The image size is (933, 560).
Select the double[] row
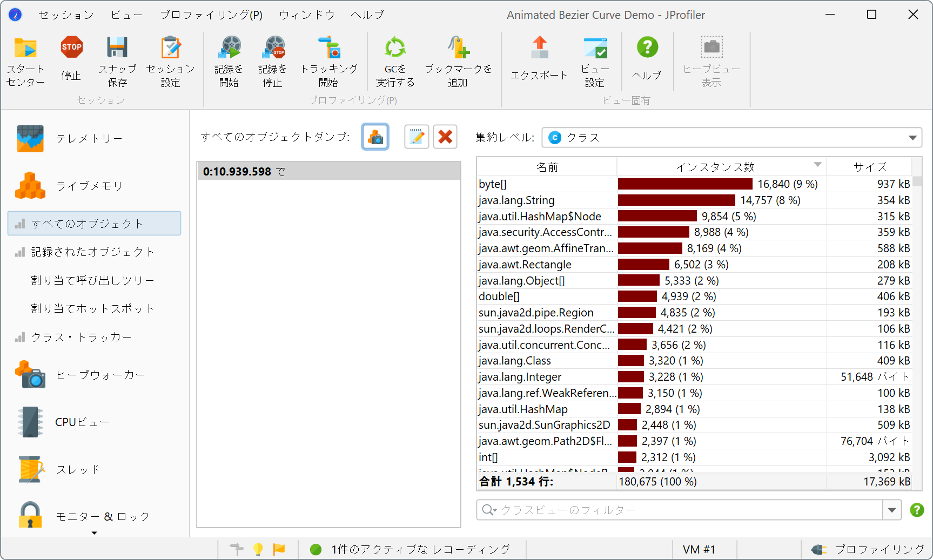(694, 296)
